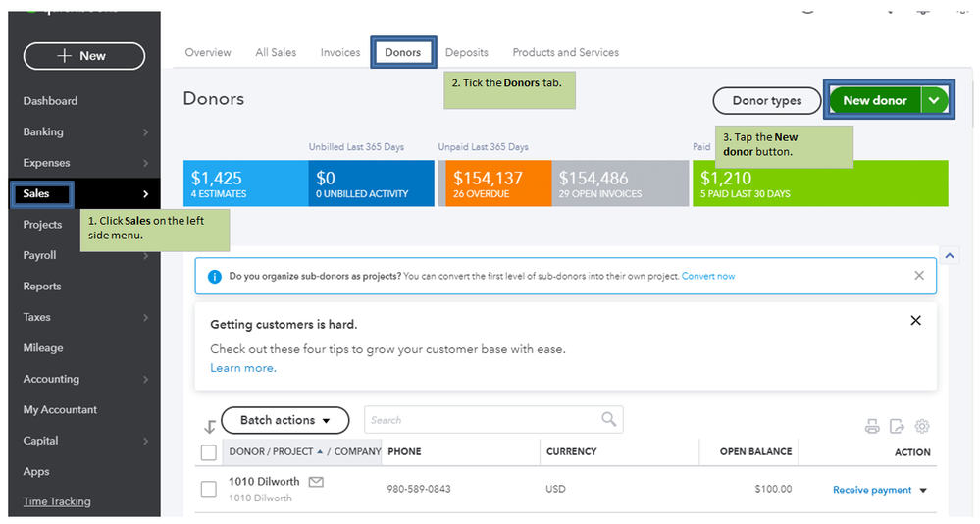Expand the New donor dropdown arrow

point(936,100)
